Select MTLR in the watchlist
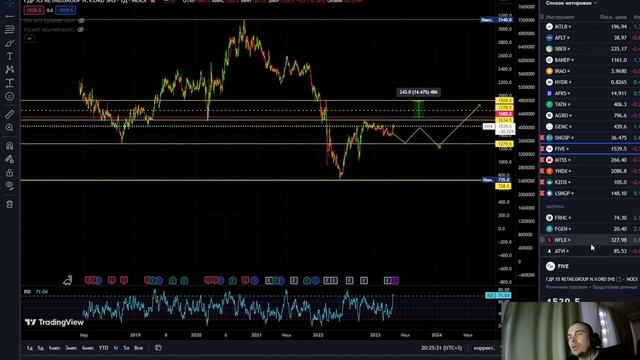 590,27
